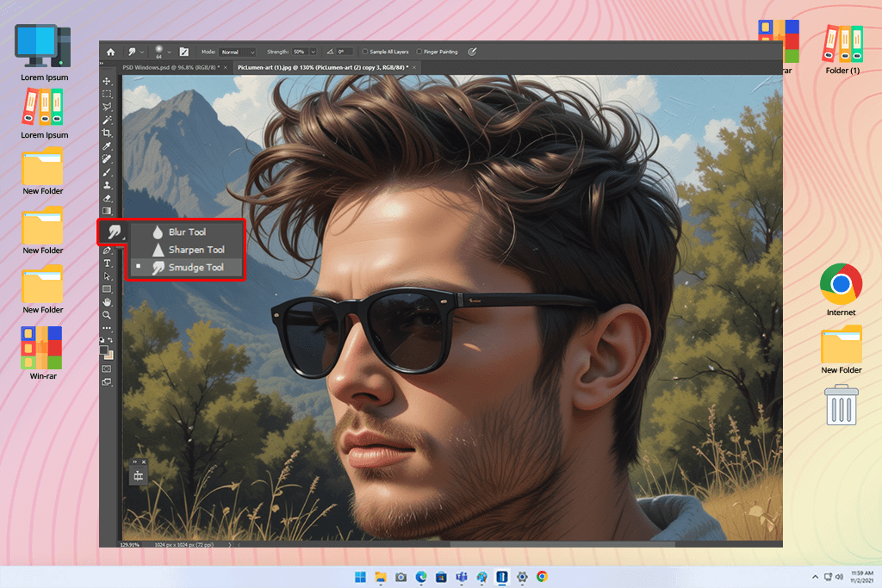The height and width of the screenshot is (588, 882).
Task: Select the Eraser tool
Action: 107,198
